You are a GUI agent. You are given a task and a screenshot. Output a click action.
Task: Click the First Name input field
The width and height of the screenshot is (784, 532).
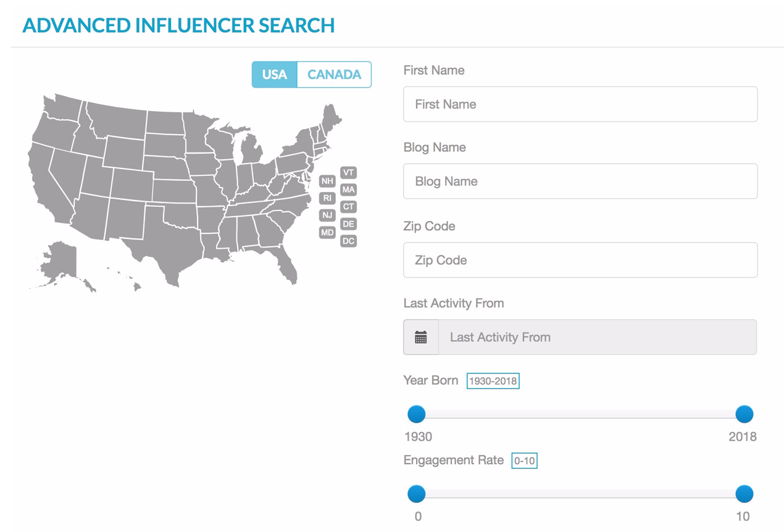[x=580, y=104]
